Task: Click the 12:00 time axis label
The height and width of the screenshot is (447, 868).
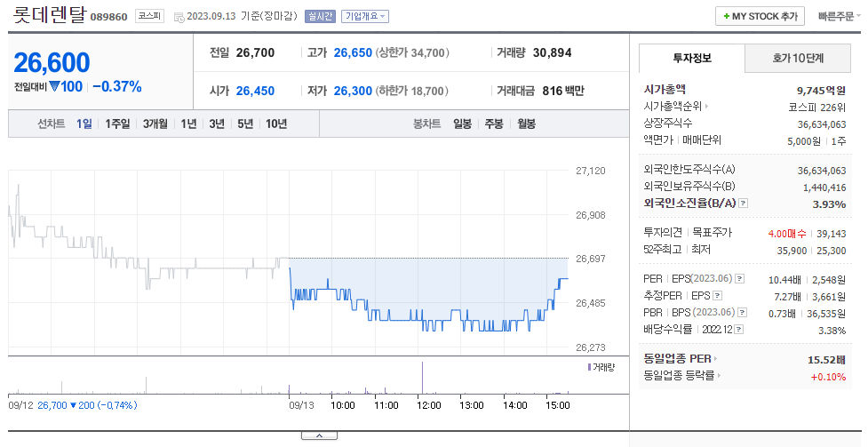Action: [x=428, y=405]
